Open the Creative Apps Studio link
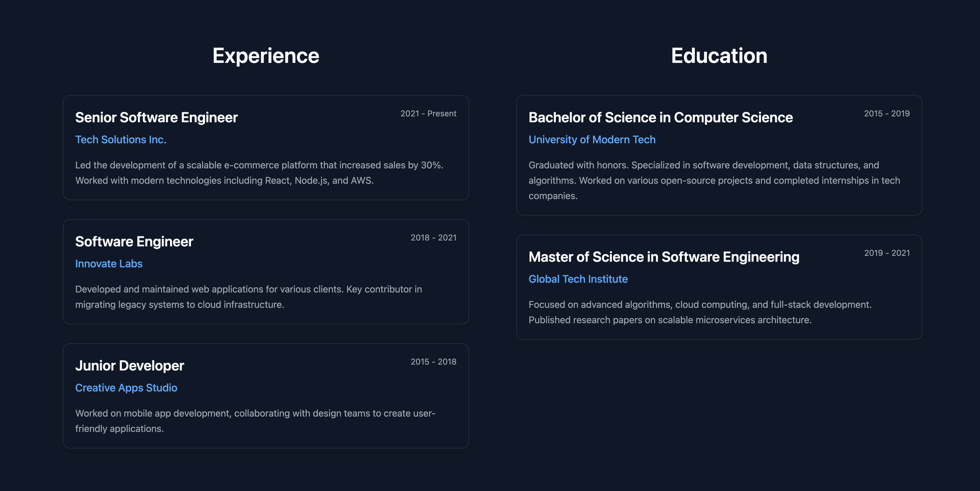 coord(126,388)
